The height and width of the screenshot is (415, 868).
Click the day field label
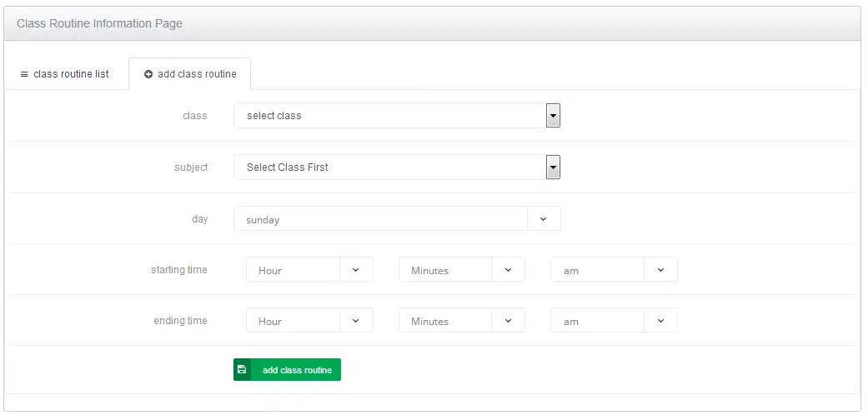pos(200,219)
